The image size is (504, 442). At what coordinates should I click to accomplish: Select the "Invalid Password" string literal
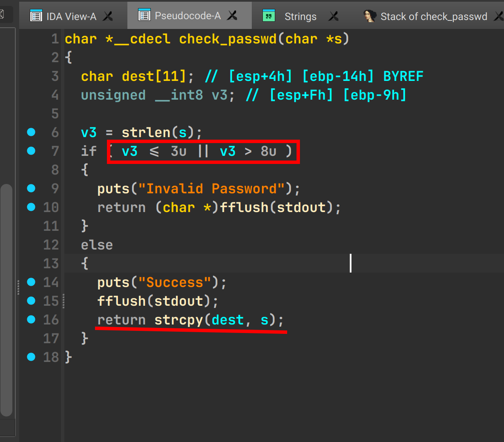click(211, 189)
